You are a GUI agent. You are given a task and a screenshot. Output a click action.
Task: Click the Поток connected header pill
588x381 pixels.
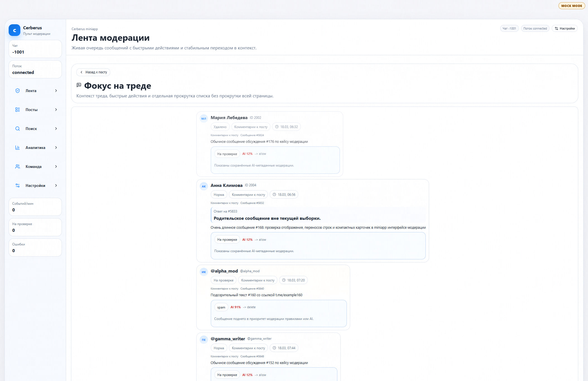tap(535, 28)
